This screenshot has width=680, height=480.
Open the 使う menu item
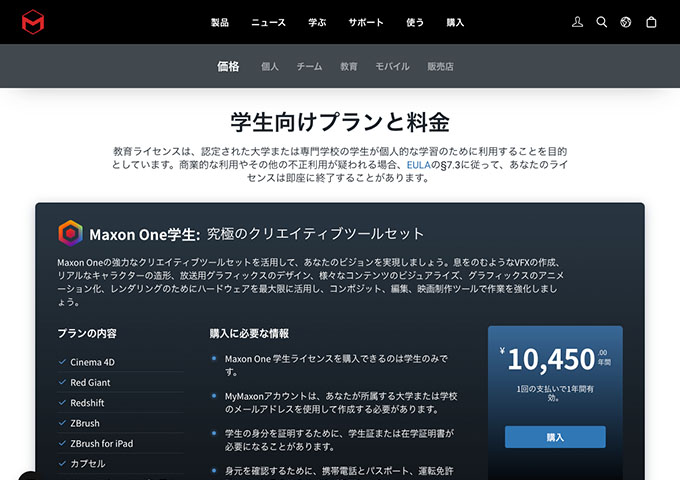pos(415,22)
